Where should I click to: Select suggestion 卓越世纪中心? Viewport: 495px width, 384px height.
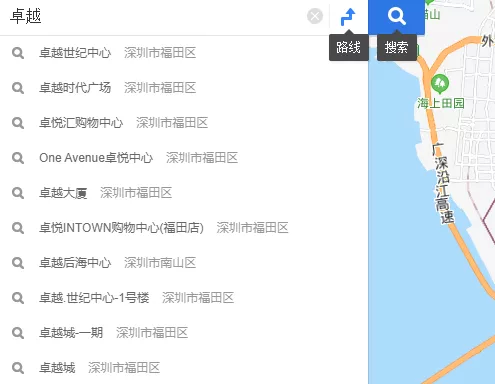184,53
